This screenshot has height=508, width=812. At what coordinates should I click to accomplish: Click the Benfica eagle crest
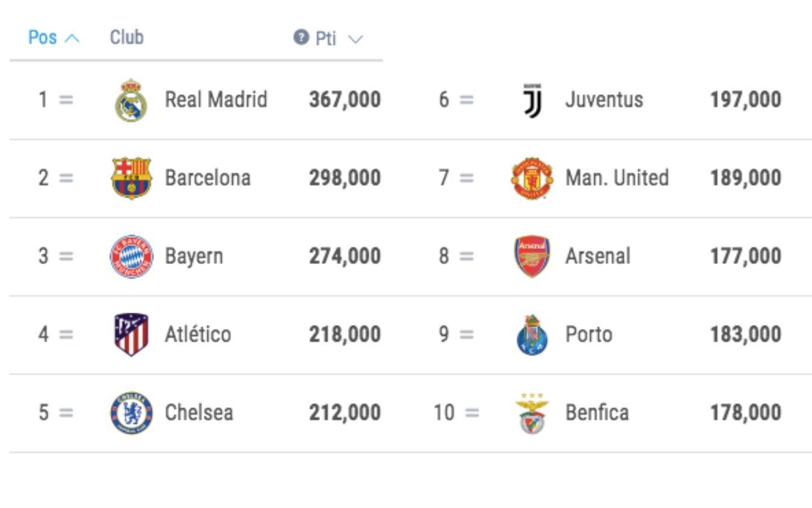point(532,414)
